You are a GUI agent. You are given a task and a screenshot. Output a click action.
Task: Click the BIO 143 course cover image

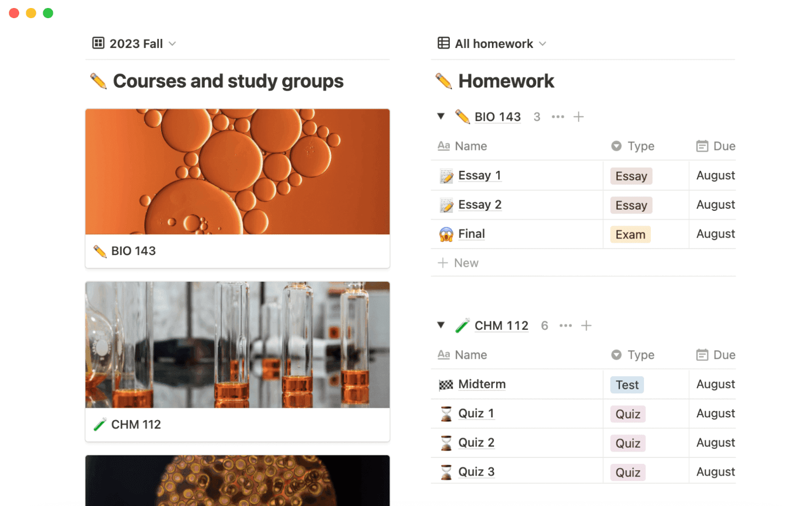point(237,171)
